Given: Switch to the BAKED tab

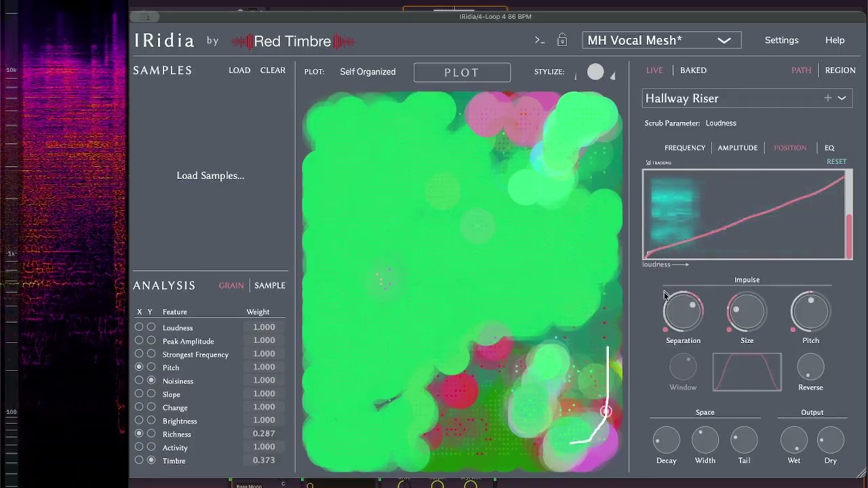Looking at the screenshot, I should click(693, 70).
